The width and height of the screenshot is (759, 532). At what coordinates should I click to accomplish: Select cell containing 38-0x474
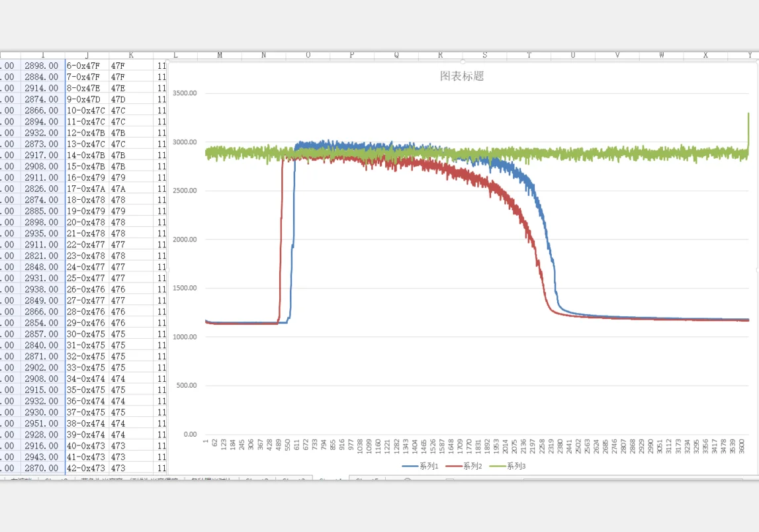point(87,423)
